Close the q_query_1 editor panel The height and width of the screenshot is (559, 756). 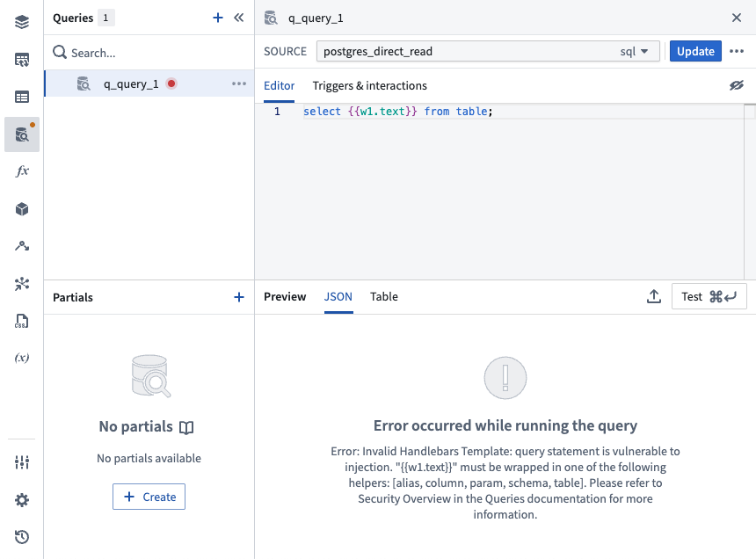tap(737, 18)
